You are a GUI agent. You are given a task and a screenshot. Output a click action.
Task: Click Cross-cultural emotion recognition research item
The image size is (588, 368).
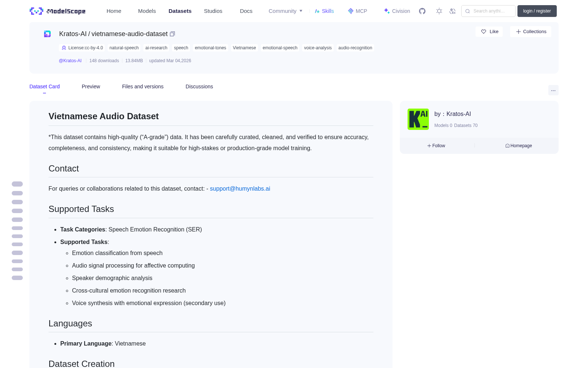pos(129,291)
